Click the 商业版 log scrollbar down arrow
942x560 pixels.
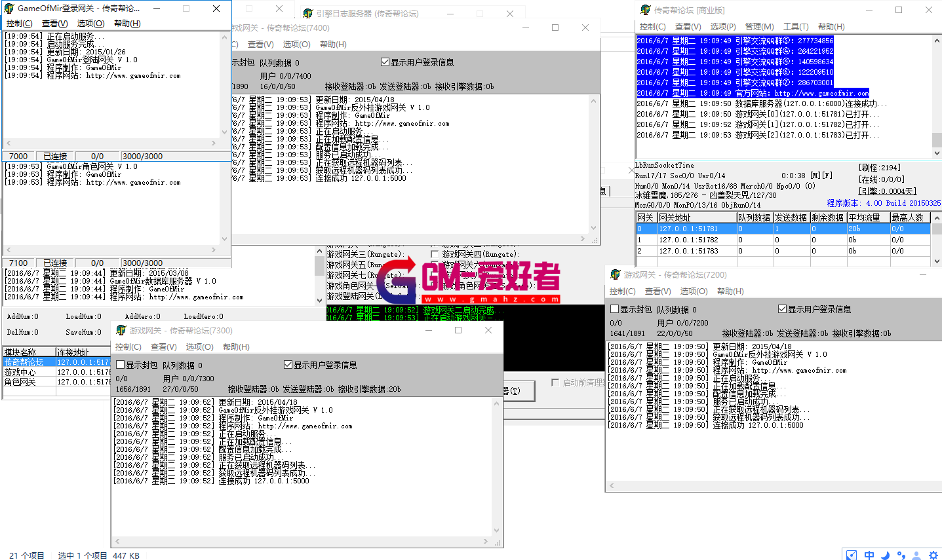(937, 153)
